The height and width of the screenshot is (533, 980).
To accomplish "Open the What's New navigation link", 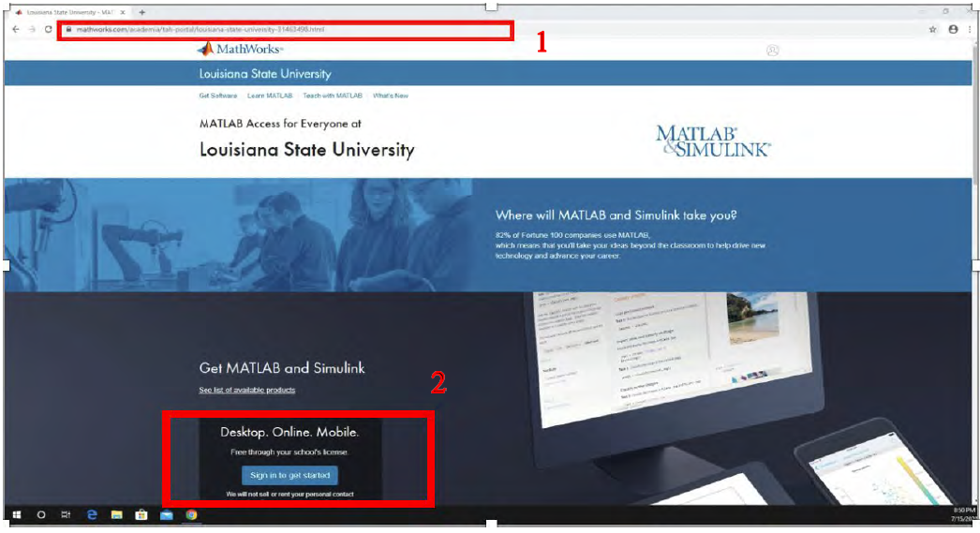I will (391, 96).
